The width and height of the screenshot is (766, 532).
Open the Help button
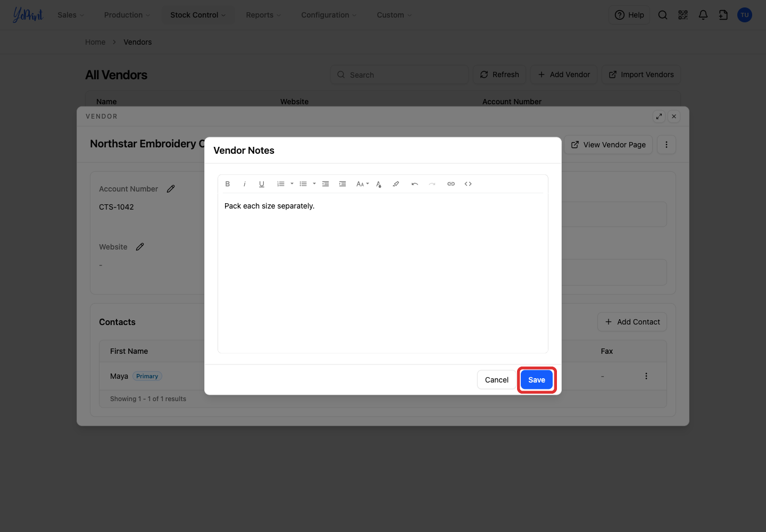coord(629,15)
